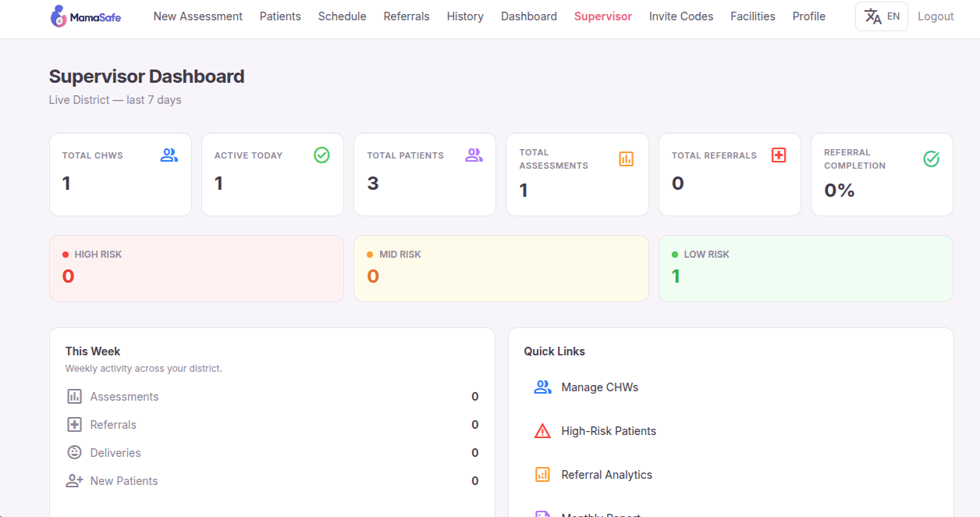Click the Referral Completion value "0%"
The image size is (980, 517).
pos(840,191)
